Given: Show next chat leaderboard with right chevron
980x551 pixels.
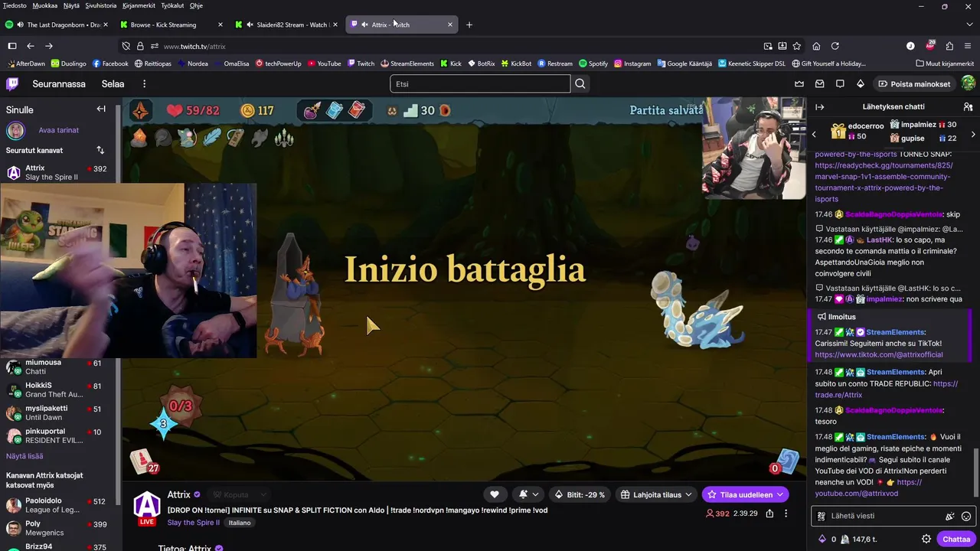Looking at the screenshot, I should (973, 135).
